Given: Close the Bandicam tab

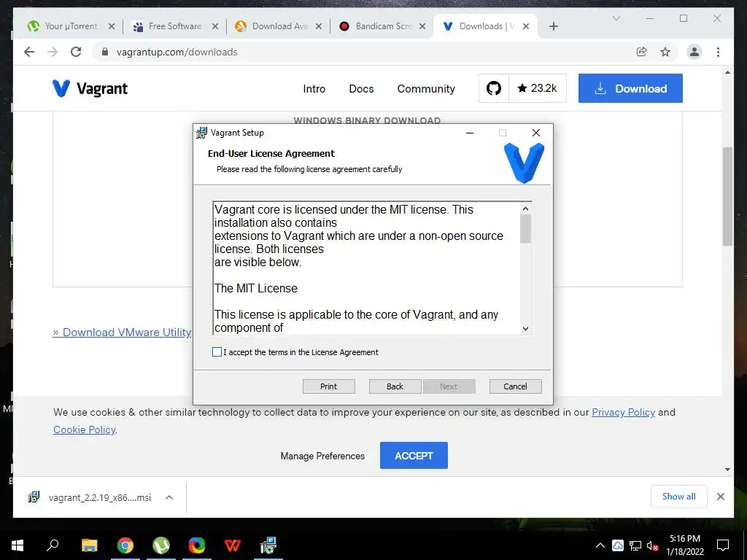Looking at the screenshot, I should pos(422,26).
